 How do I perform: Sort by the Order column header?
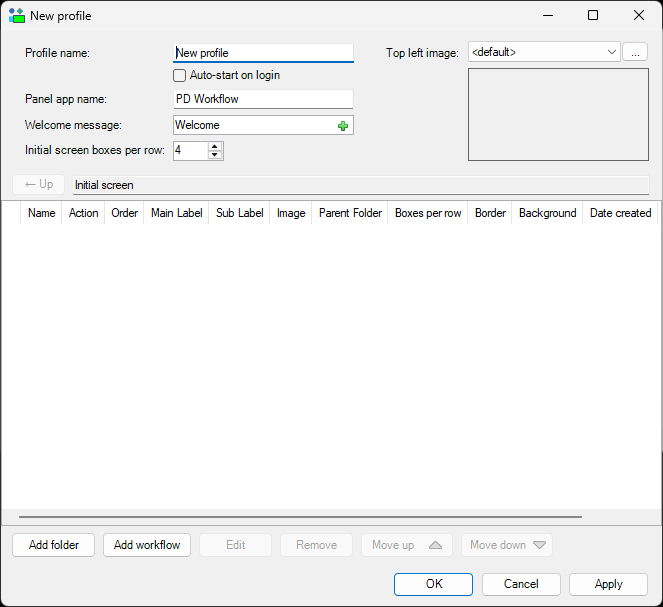124,213
